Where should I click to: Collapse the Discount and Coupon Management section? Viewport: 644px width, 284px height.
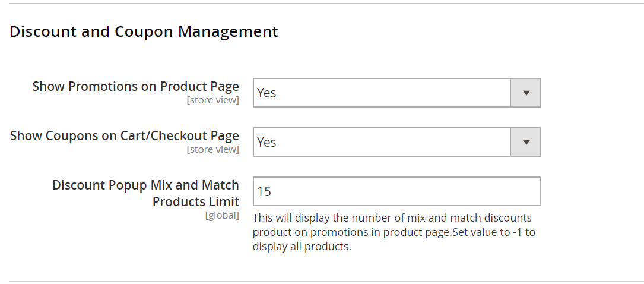point(144,31)
